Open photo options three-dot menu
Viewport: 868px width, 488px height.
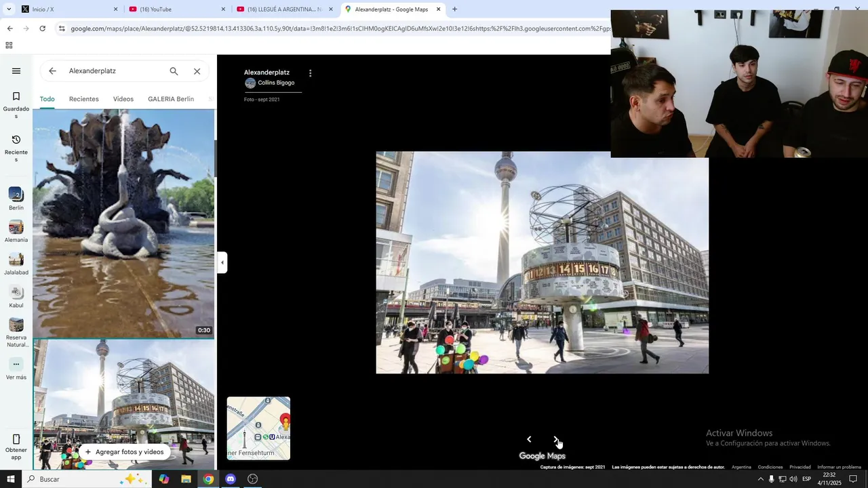coord(311,73)
